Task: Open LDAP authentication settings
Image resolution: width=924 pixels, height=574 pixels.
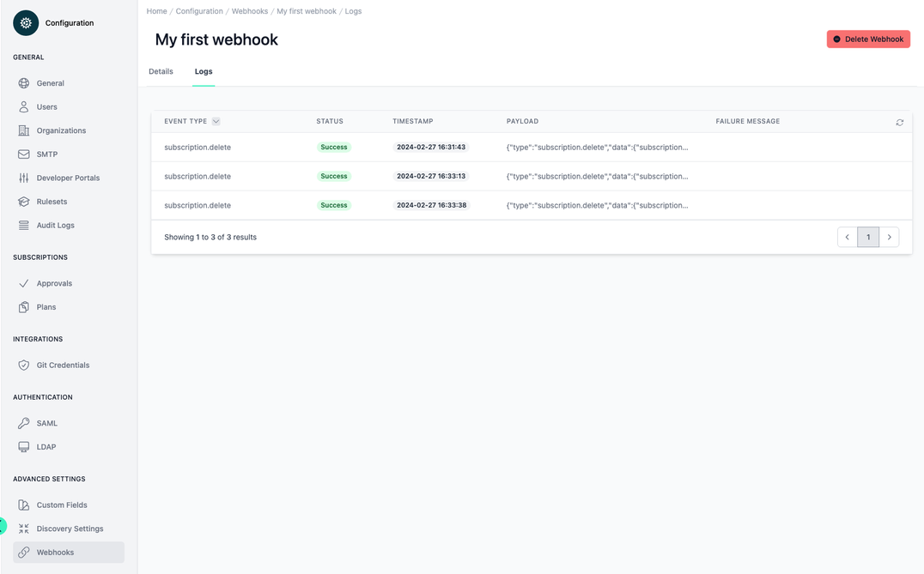Action: click(45, 446)
